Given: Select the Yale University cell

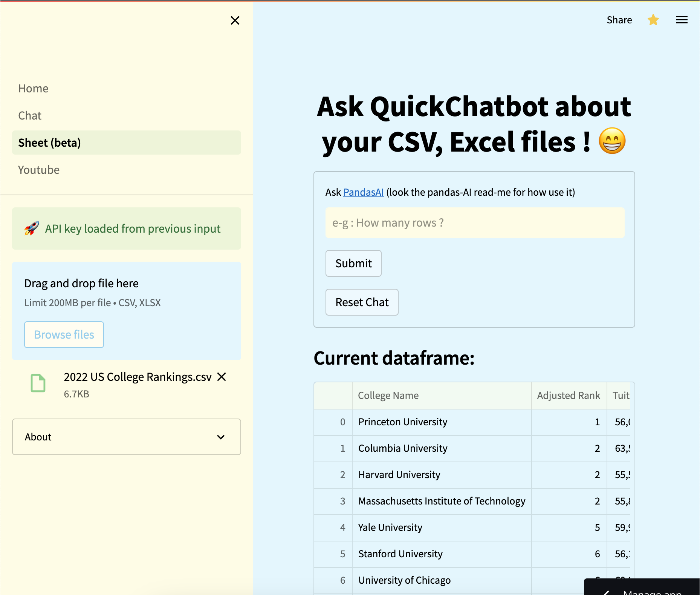Looking at the screenshot, I should 442,528.
